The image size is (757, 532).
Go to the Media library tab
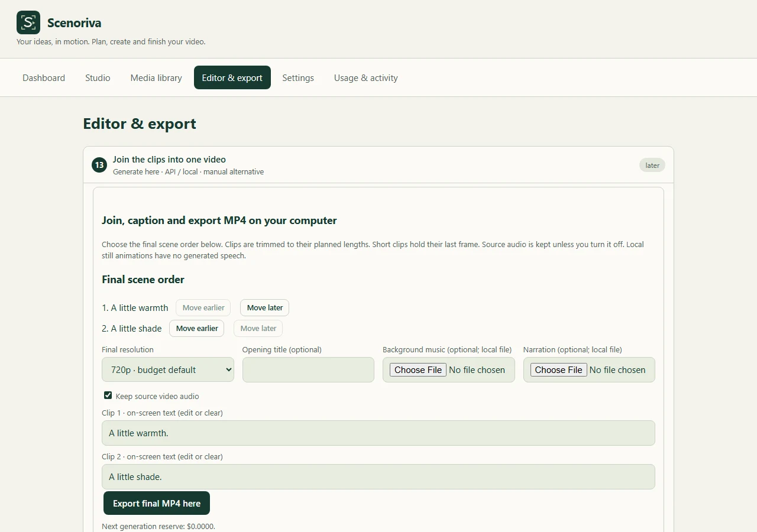click(156, 77)
